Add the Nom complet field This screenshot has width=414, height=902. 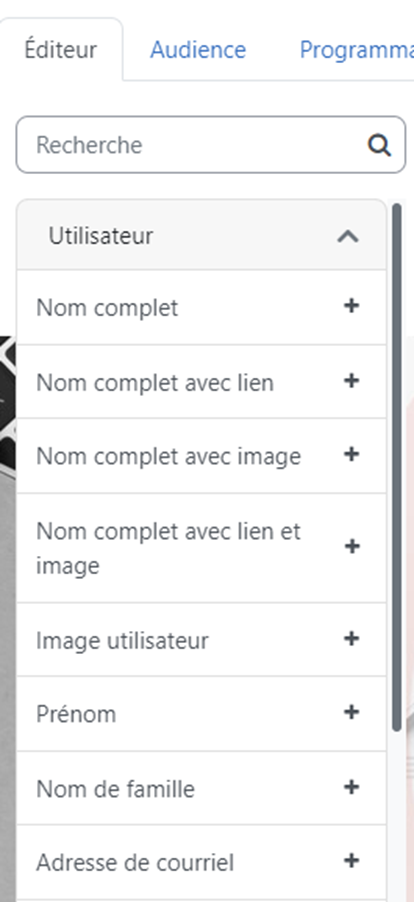click(351, 306)
